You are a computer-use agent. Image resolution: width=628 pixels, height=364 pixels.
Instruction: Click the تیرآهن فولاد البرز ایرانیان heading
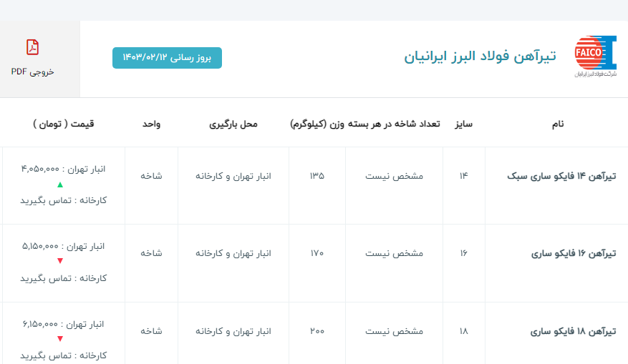(480, 57)
